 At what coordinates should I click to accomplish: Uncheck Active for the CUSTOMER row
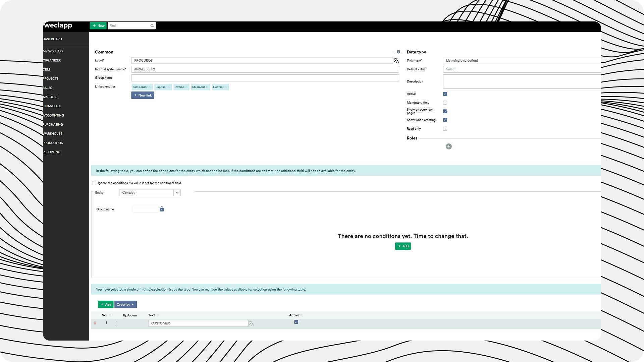point(296,322)
